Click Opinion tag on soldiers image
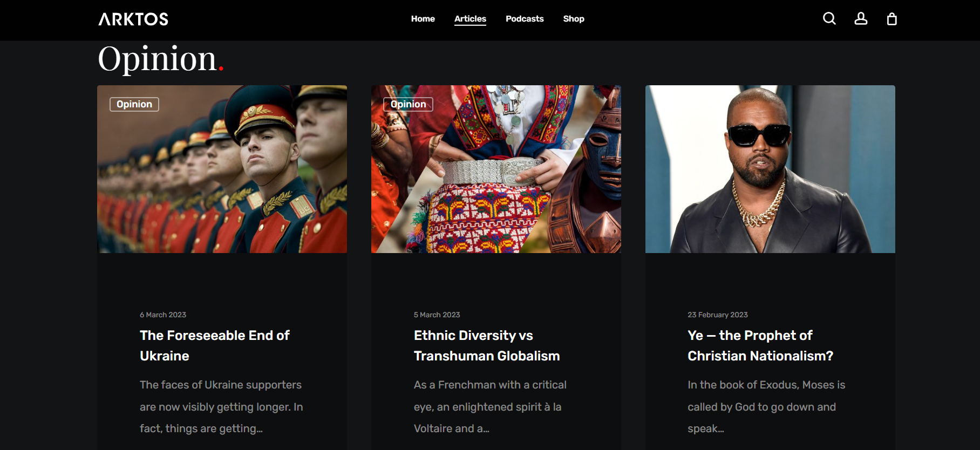Screen dimensions: 980x450 pyautogui.click(x=134, y=104)
